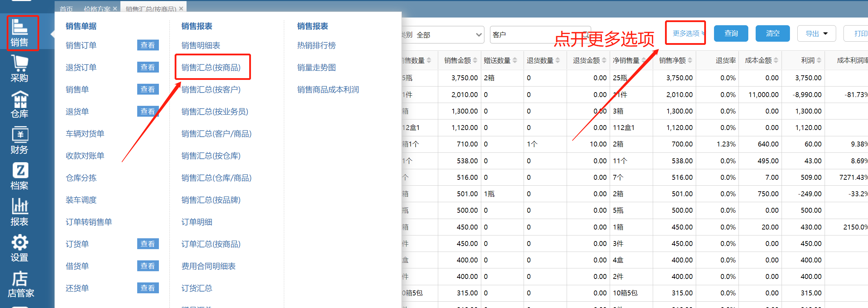Image resolution: width=868 pixels, height=308 pixels.
Task: Click 查看 next to 退货订单
Action: pos(148,67)
